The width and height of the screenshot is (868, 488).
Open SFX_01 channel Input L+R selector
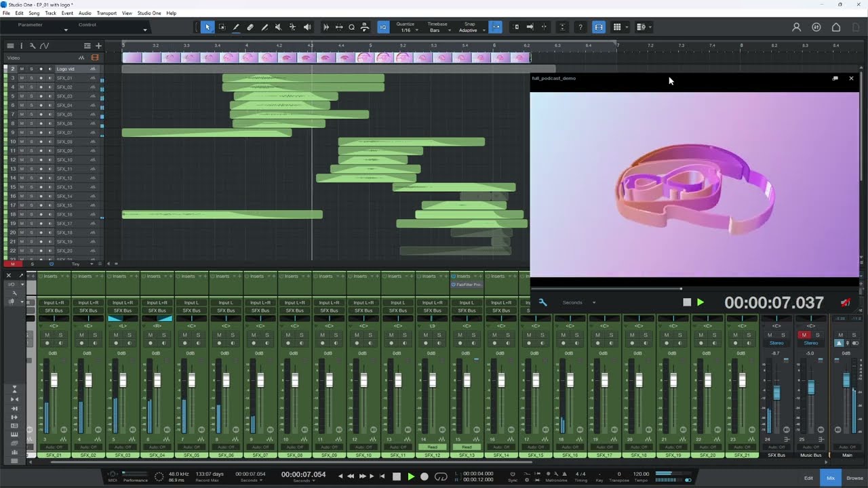pyautogui.click(x=54, y=302)
